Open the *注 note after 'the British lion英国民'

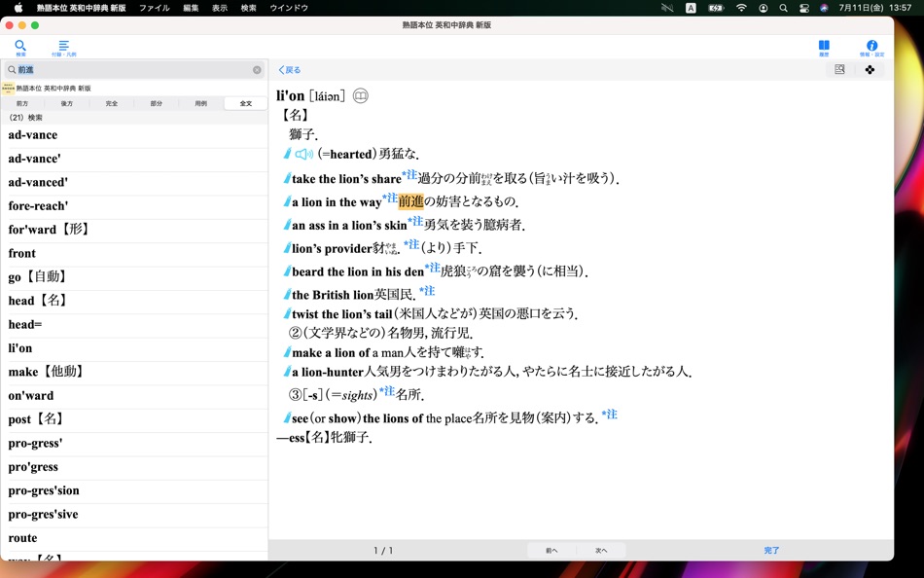coord(427,291)
